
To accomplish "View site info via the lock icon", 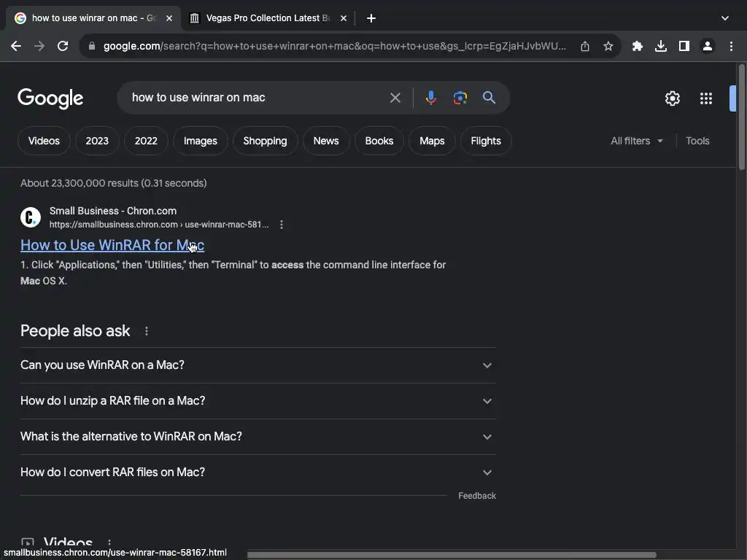I will [92, 46].
